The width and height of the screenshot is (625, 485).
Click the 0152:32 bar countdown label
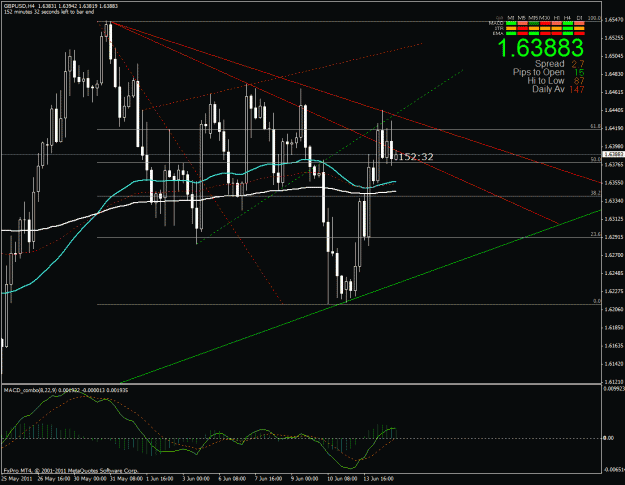click(x=413, y=157)
